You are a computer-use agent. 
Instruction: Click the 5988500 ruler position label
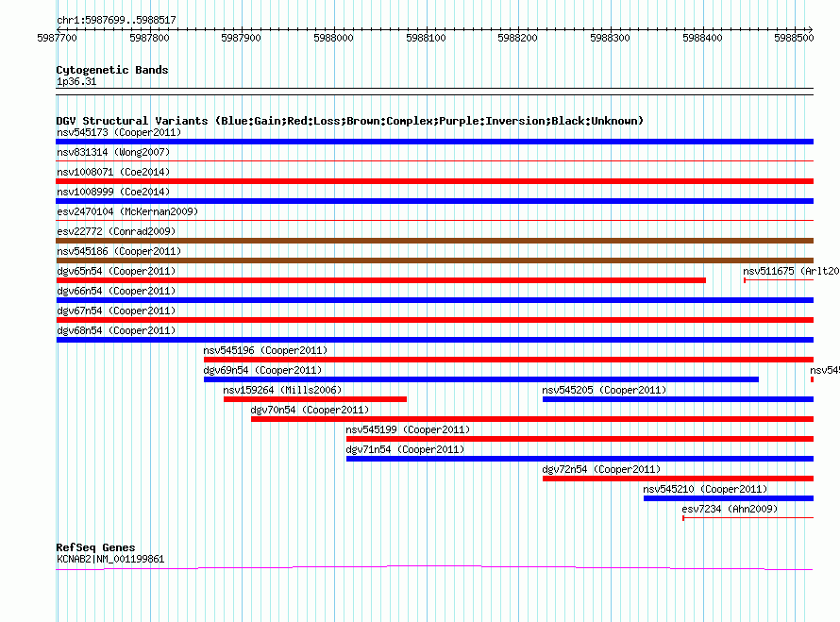click(794, 38)
